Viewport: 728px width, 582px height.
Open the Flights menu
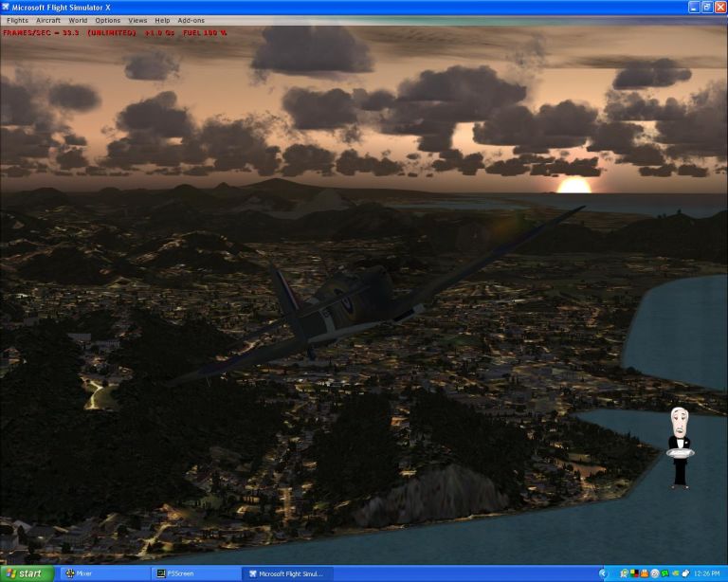[18, 21]
